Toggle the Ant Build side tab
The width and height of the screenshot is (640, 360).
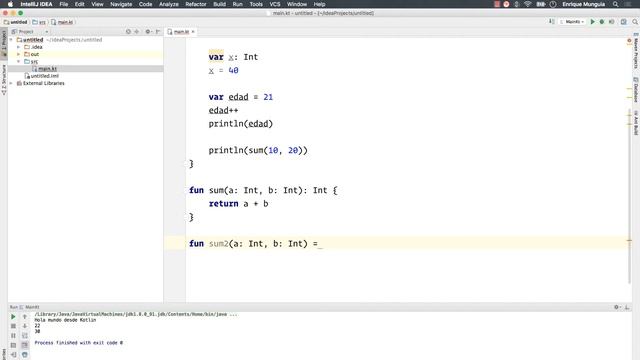click(636, 123)
